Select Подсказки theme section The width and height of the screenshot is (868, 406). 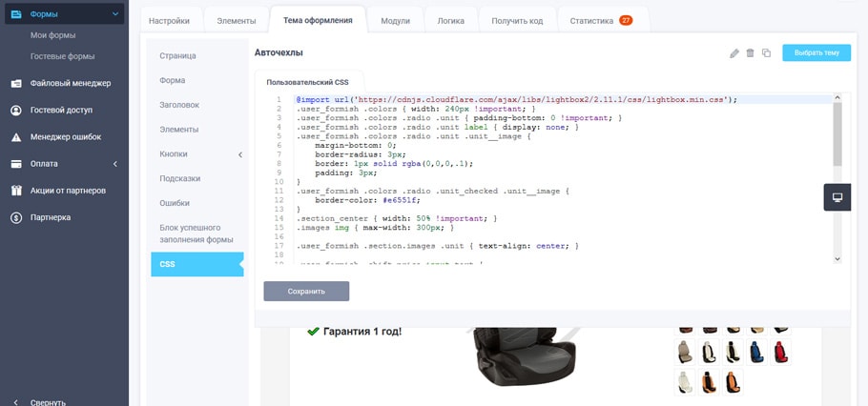[x=180, y=178]
